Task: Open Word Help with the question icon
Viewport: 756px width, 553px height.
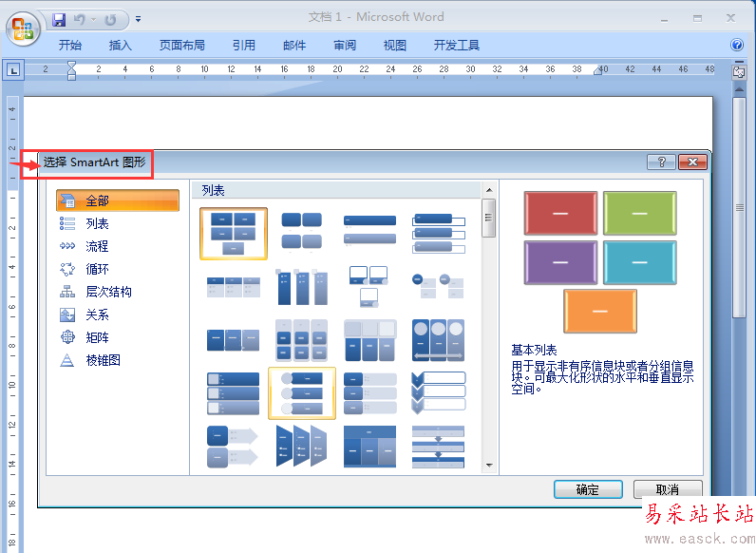Action: pyautogui.click(x=737, y=45)
